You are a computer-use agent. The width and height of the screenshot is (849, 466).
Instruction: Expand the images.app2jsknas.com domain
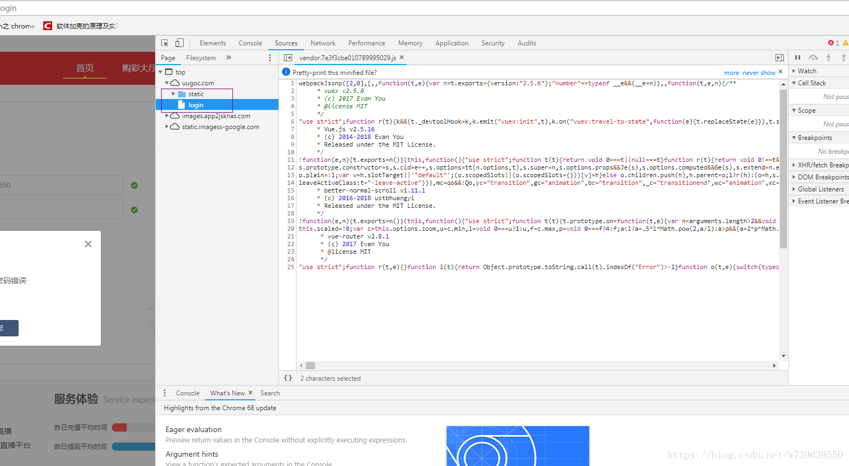point(167,116)
